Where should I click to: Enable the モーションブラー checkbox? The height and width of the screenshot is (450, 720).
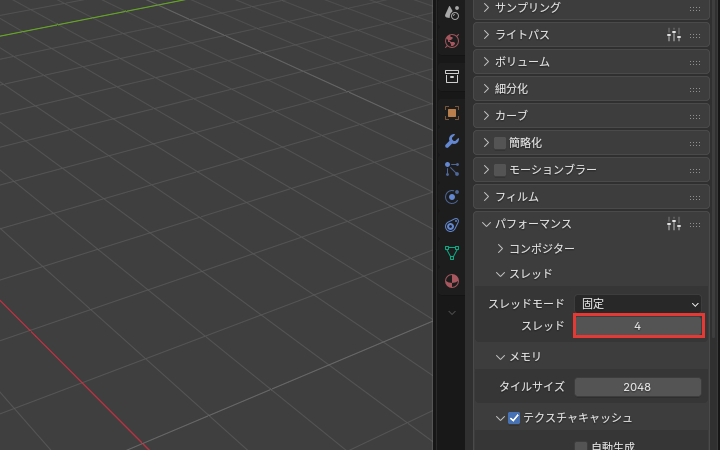[500, 170]
